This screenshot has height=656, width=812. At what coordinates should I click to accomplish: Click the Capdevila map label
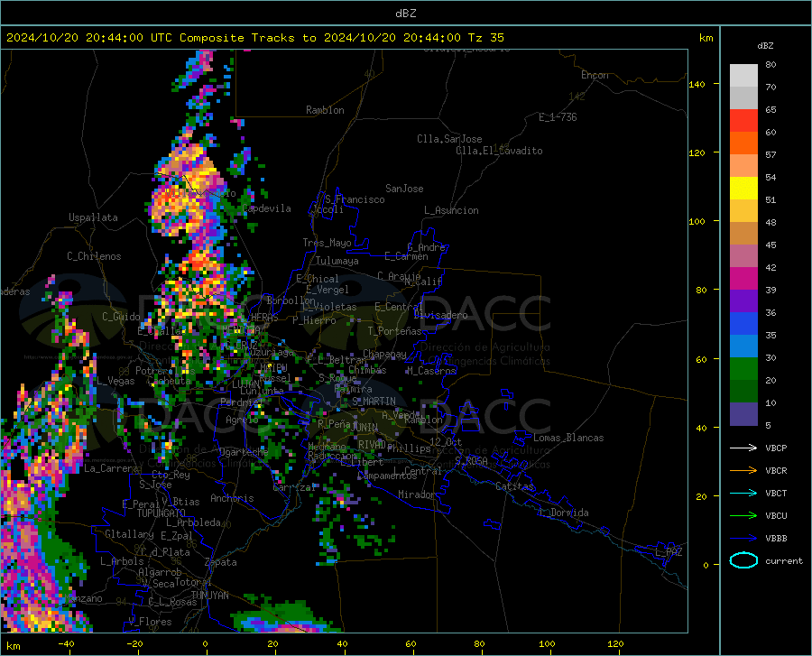pos(267,208)
